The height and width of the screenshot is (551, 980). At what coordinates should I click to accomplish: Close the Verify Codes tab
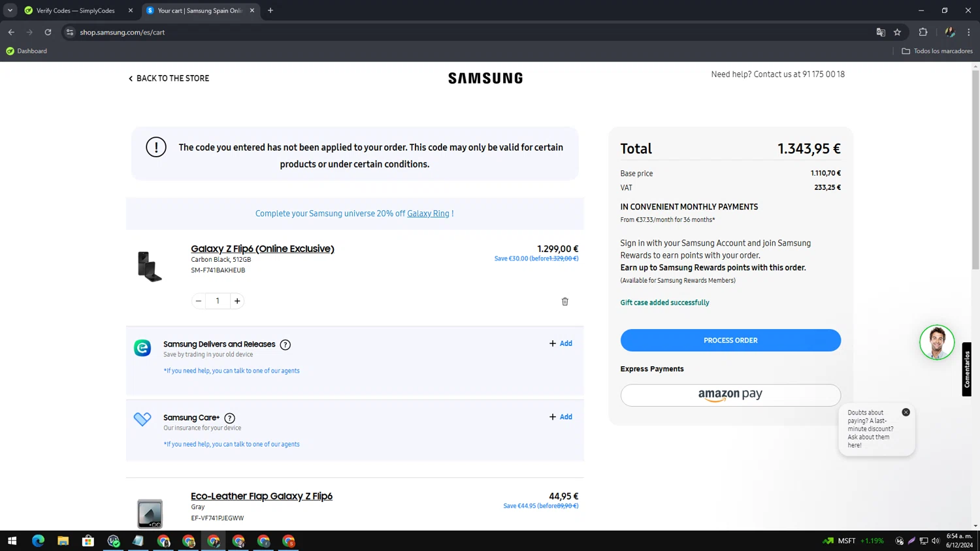[x=130, y=10]
